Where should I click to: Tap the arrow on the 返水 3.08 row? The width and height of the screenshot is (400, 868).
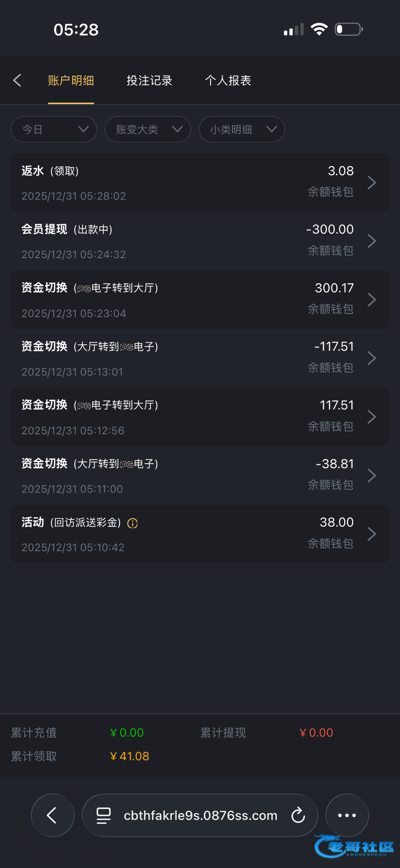coord(371,183)
